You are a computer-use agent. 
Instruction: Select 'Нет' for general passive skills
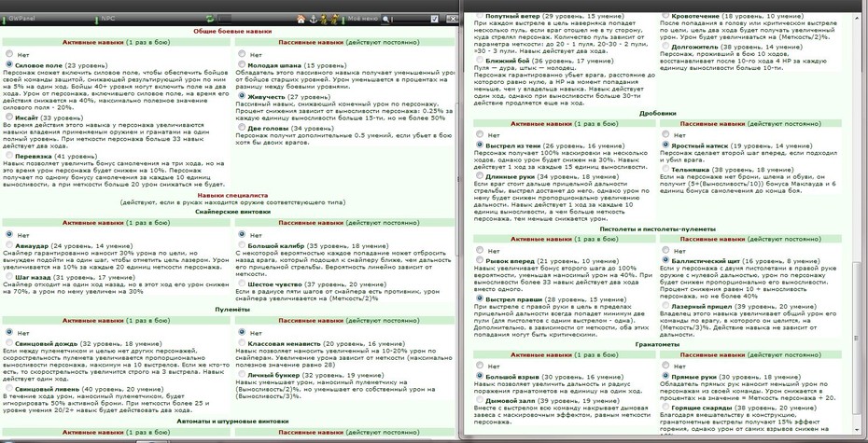point(242,54)
